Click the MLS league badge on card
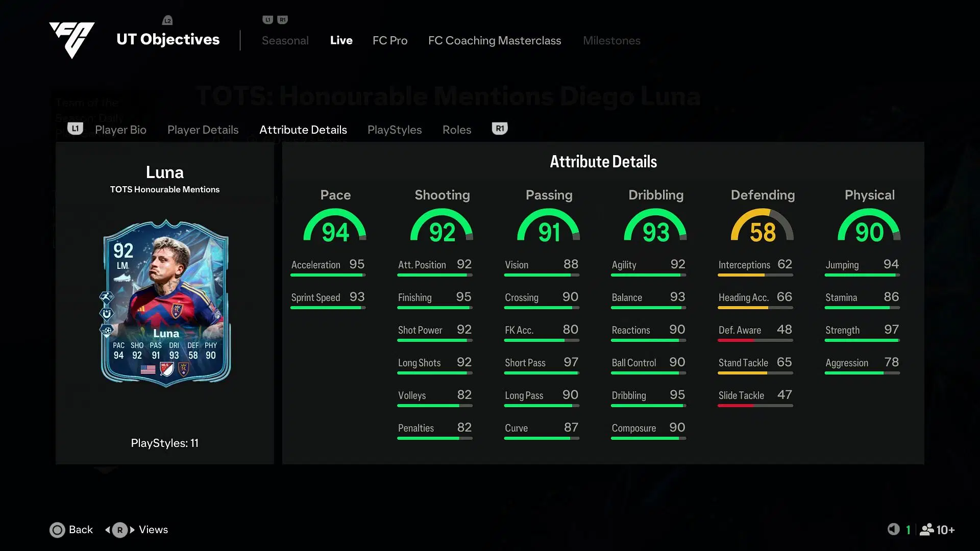 click(x=166, y=369)
